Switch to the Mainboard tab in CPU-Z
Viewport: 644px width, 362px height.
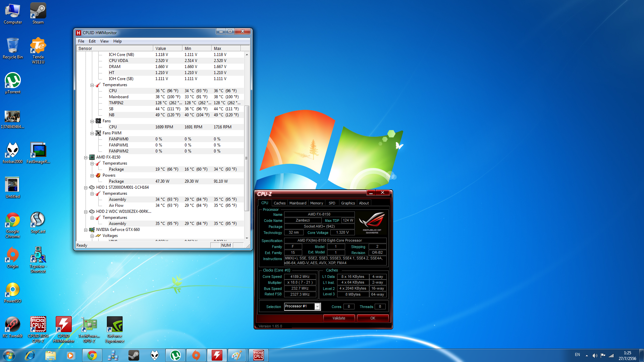click(298, 203)
